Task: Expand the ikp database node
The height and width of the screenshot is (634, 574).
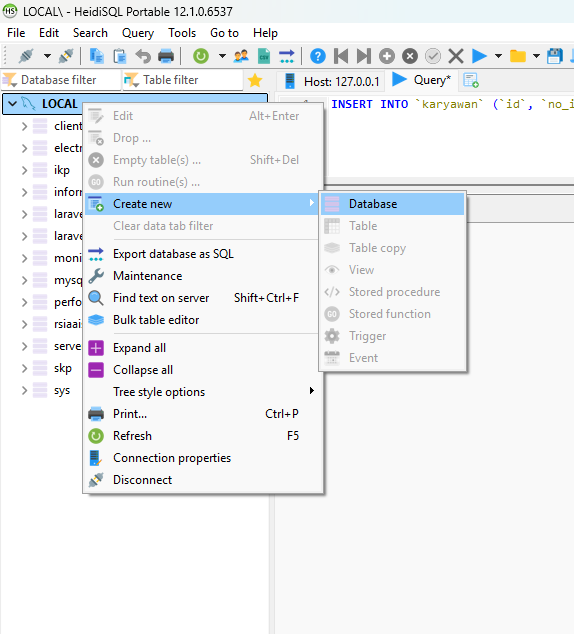Action: [24, 170]
